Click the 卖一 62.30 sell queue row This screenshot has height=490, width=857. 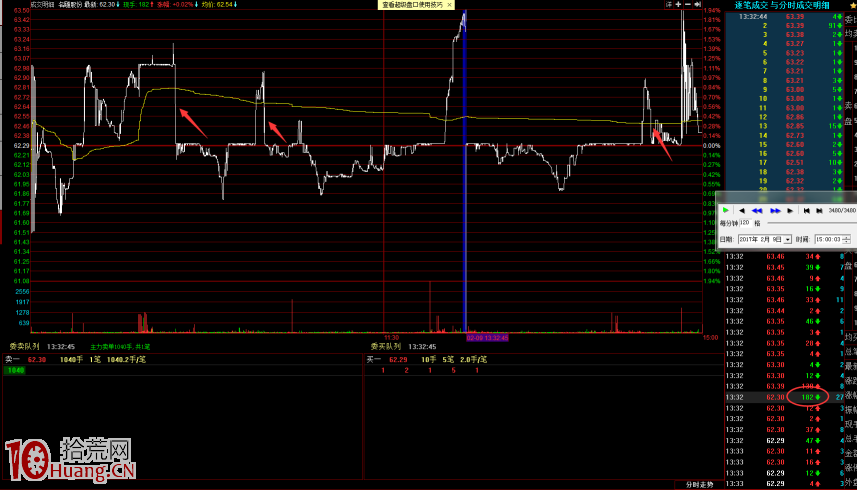click(182, 359)
